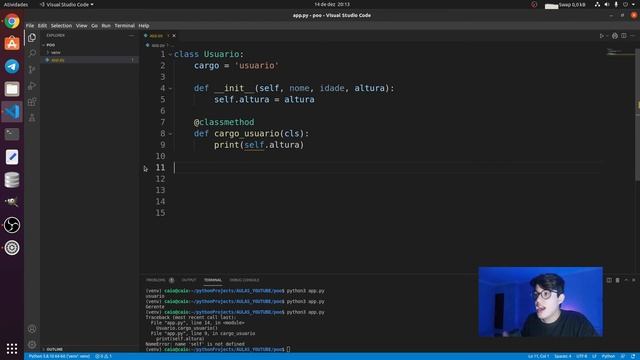
Task: Open Telegram from Ubuntu dock
Action: [12, 66]
